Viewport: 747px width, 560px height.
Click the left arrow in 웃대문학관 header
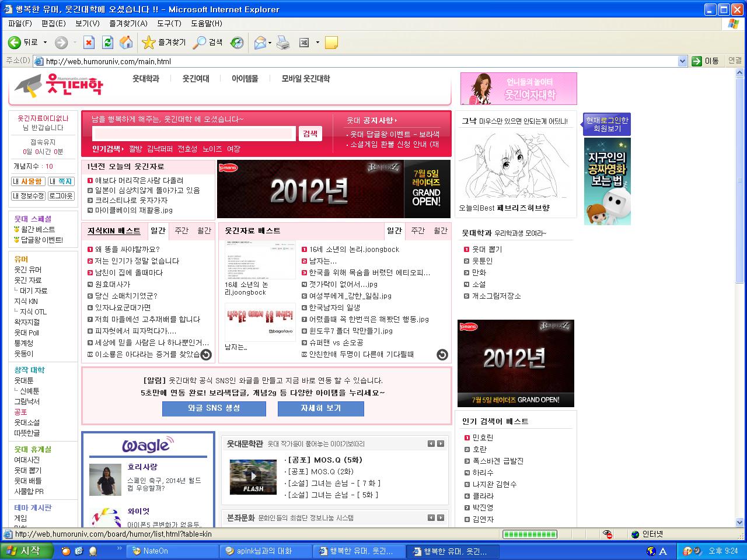[431, 444]
